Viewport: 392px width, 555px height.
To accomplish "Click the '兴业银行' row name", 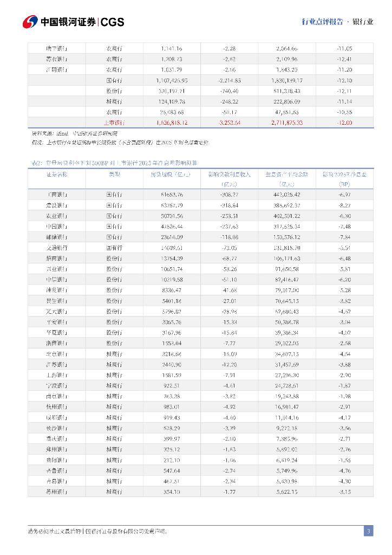I will click(56, 269).
